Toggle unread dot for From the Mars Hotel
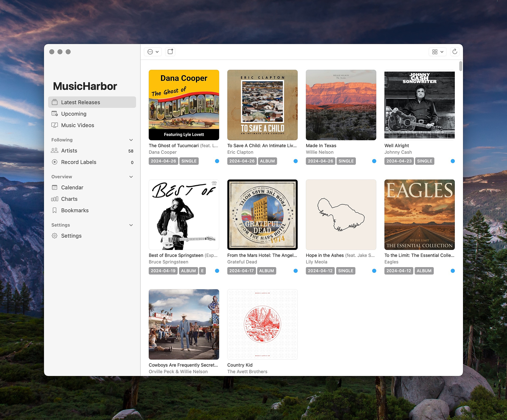 [x=295, y=271]
